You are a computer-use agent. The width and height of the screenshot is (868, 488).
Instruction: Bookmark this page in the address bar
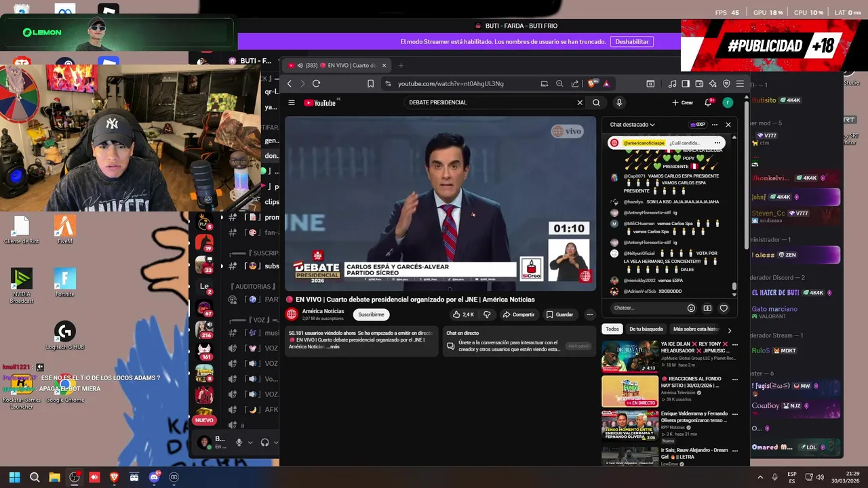[370, 83]
